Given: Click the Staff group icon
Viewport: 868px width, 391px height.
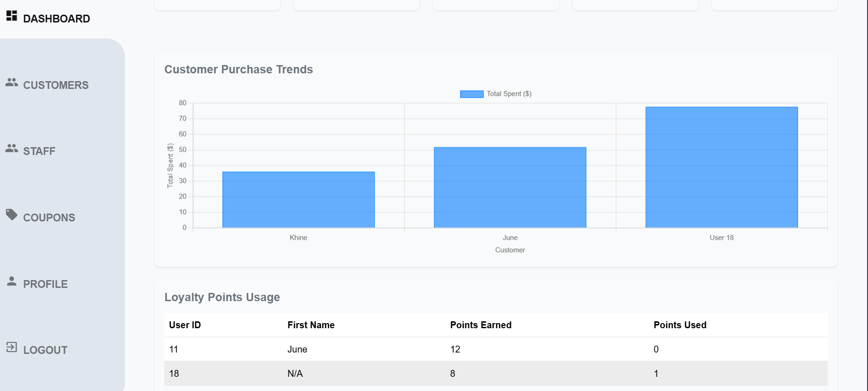Looking at the screenshot, I should coord(12,149).
